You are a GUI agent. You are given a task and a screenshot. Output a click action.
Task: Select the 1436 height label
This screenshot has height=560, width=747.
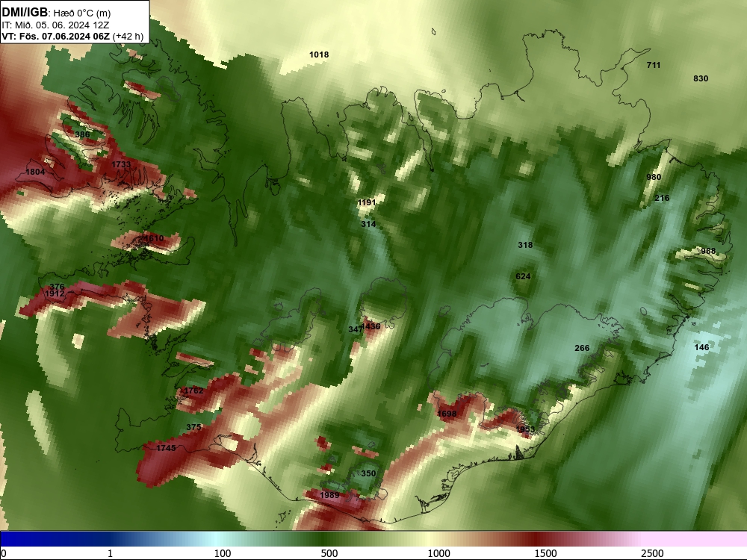pyautogui.click(x=371, y=327)
